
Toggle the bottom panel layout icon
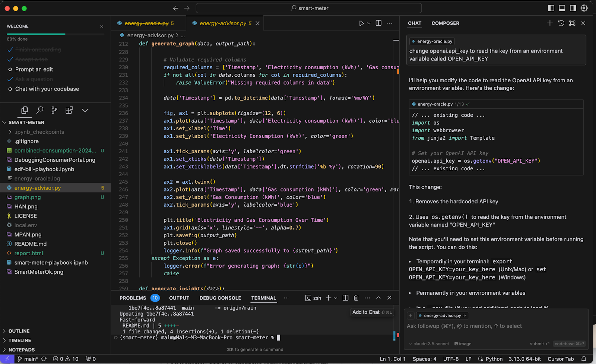point(562,8)
